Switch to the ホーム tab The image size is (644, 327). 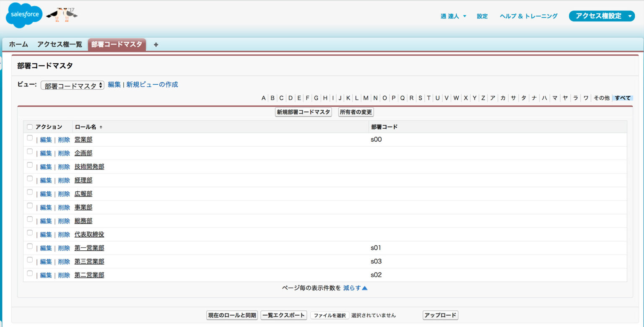[x=18, y=44]
